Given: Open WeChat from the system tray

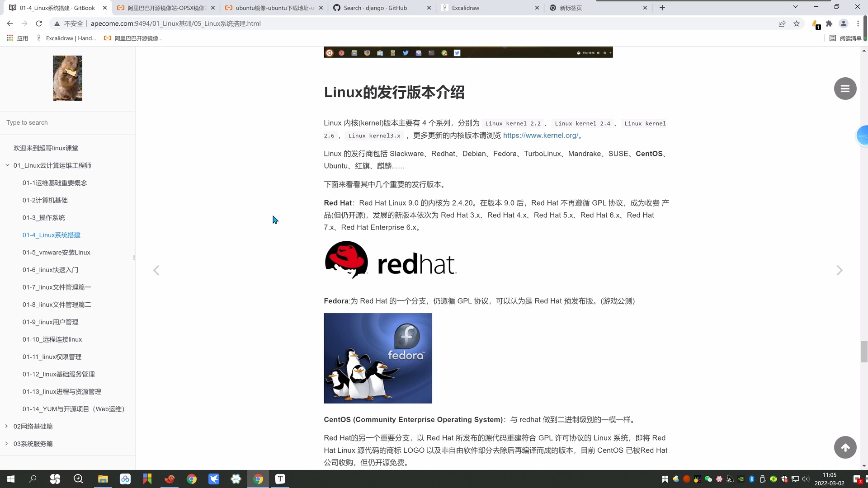Looking at the screenshot, I should coord(708,479).
